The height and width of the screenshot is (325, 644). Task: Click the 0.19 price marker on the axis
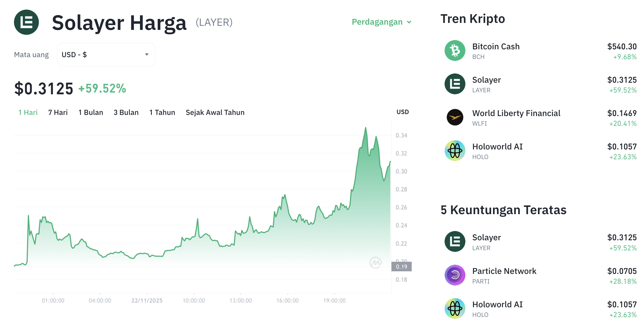pyautogui.click(x=402, y=266)
